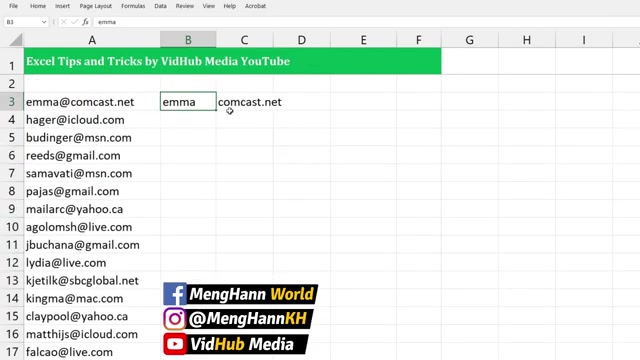Screen dimensions: 640x360
Task: Click the Insert Function fx icon
Action: [85, 22]
